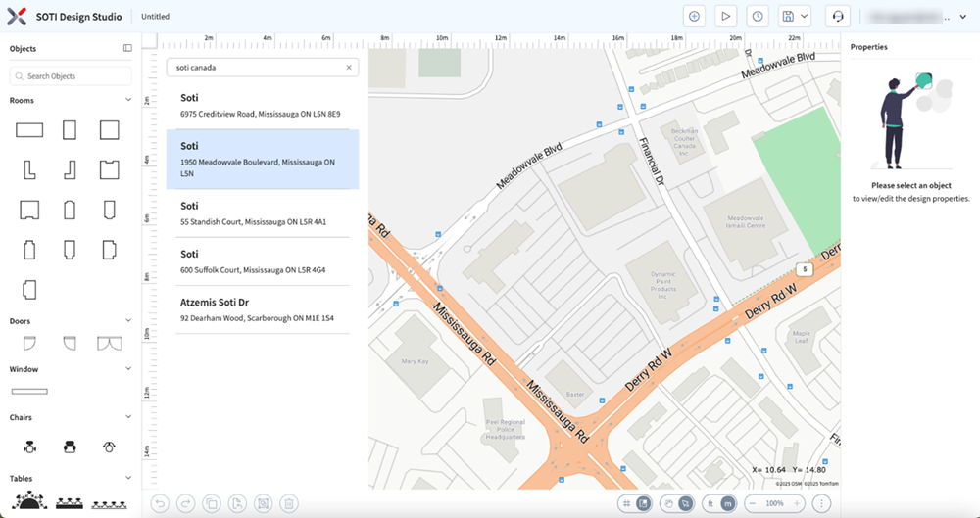Select the square room with top notch
980x518 pixels.
coord(110,170)
